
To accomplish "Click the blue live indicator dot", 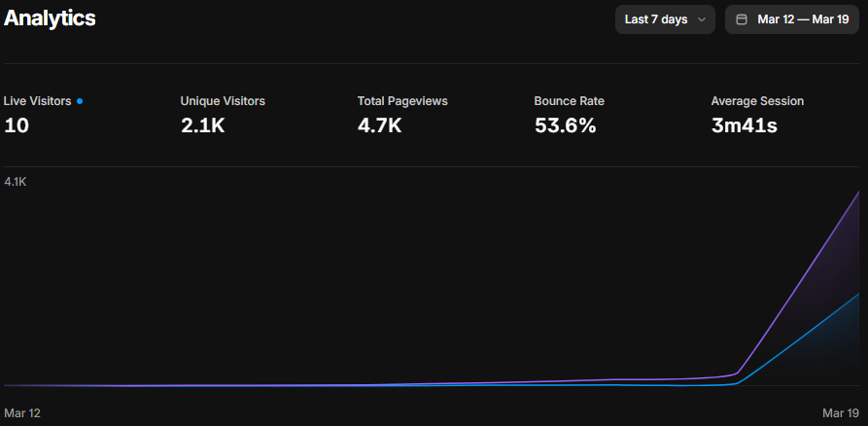I will [80, 101].
